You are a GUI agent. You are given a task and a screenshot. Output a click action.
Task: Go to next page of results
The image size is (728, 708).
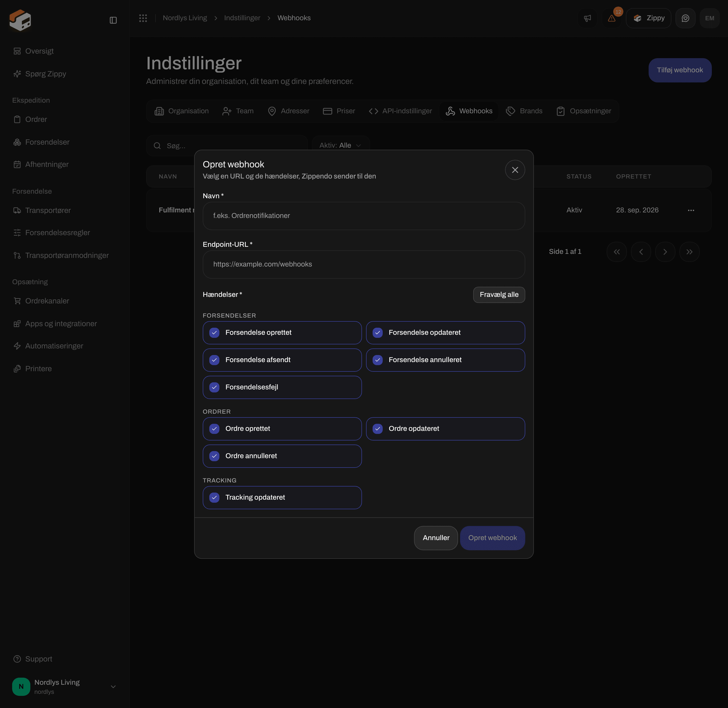point(665,252)
